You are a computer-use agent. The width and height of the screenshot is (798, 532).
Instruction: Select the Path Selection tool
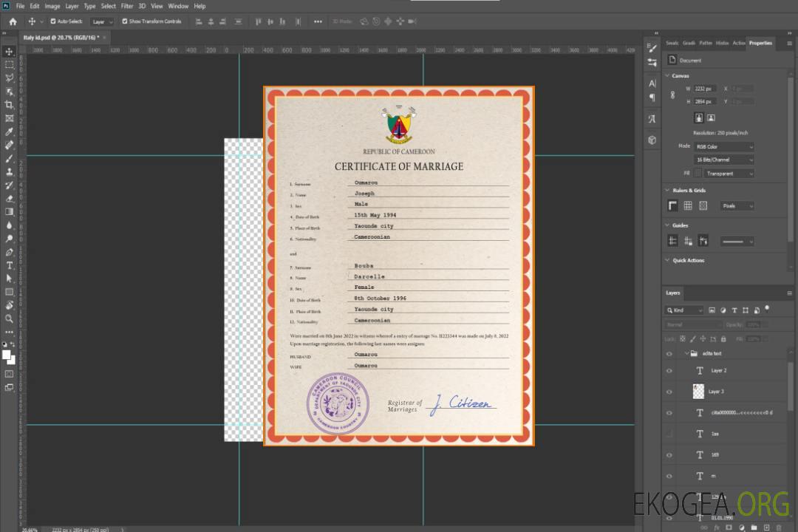pos(9,279)
